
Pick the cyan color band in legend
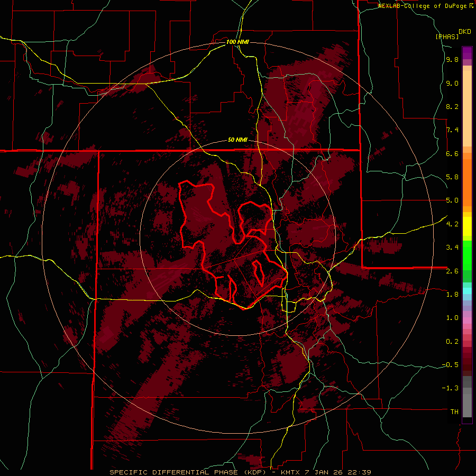click(467, 291)
